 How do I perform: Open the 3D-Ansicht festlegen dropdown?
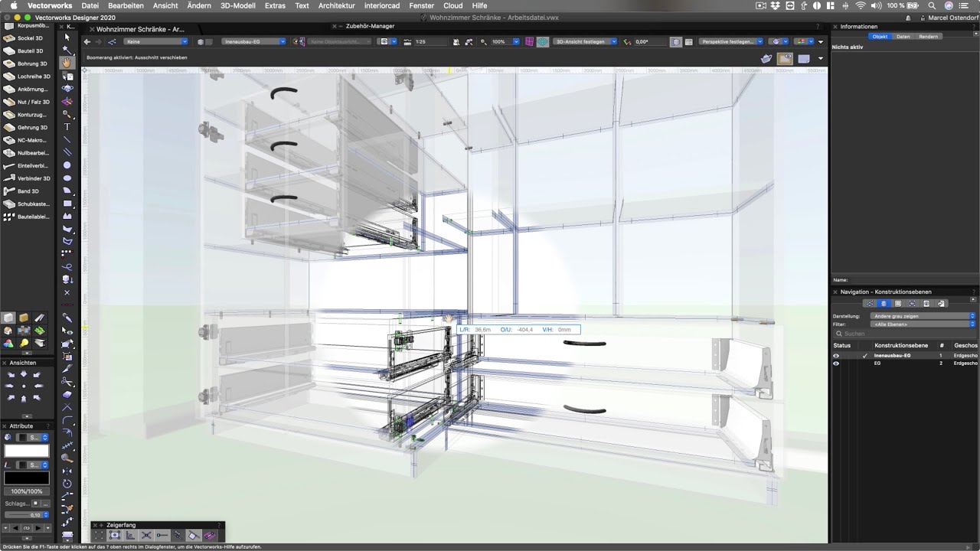586,42
